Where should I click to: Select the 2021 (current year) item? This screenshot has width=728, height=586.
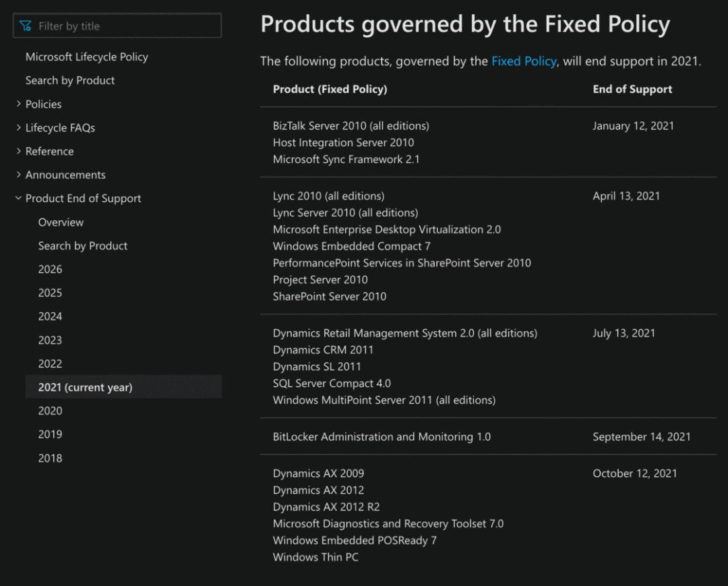[85, 387]
